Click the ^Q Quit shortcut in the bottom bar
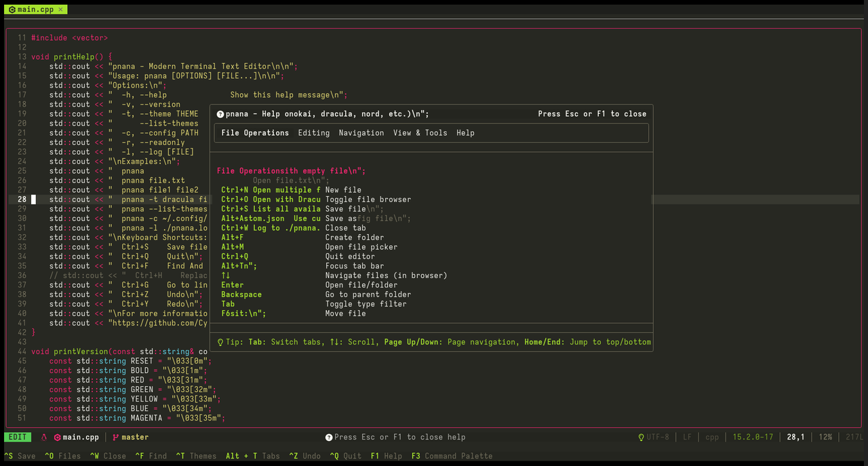 coord(346,456)
